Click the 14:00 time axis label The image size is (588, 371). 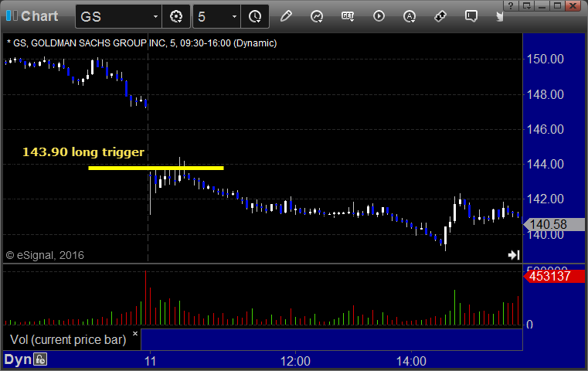[411, 361]
